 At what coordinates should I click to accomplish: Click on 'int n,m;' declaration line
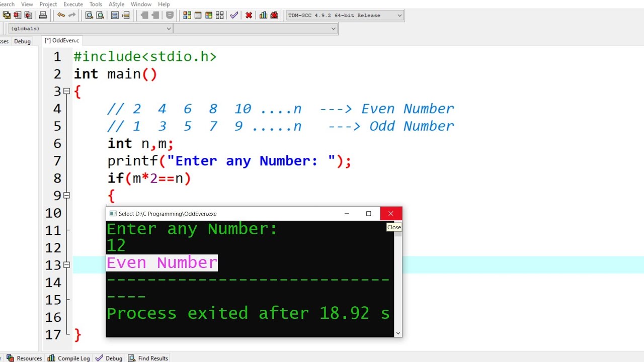[140, 144]
